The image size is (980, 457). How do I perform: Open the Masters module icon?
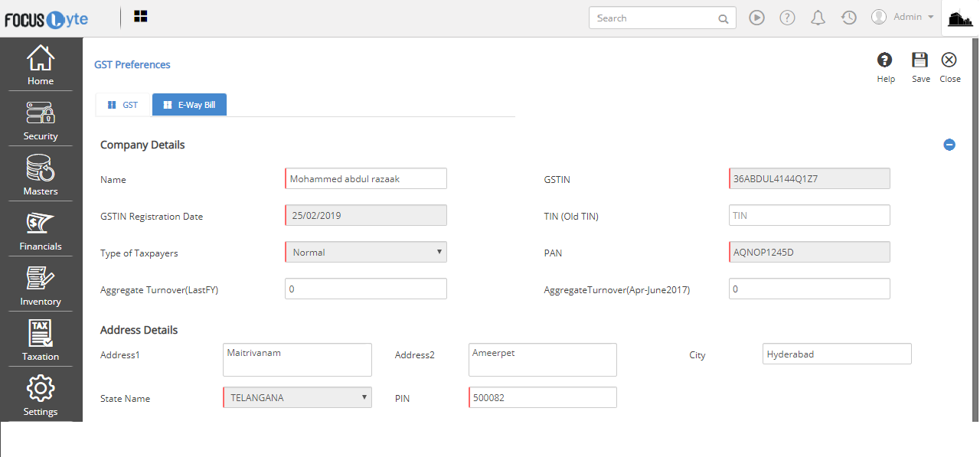click(x=41, y=175)
